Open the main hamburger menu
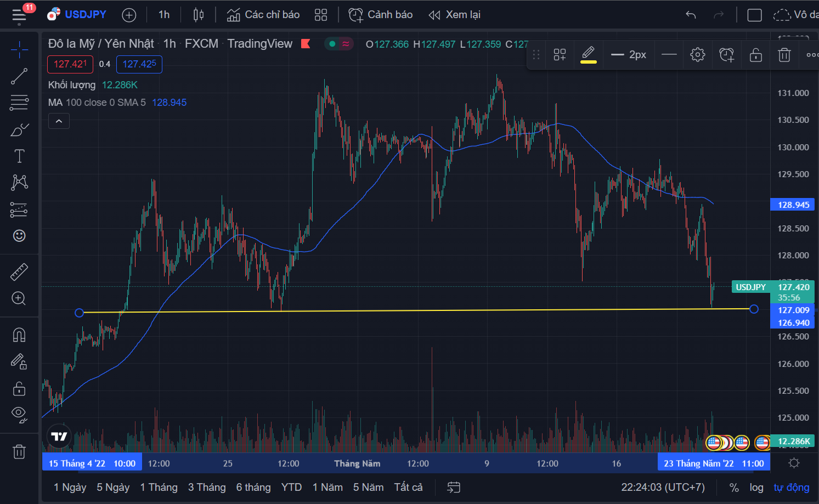This screenshot has width=819, height=504. pos(19,15)
